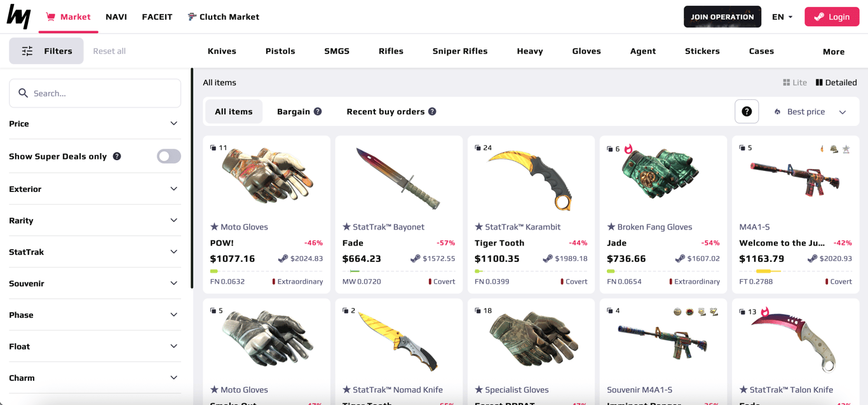The image size is (868, 405).
Task: Click Steam price icon on POW! card
Action: click(x=283, y=259)
